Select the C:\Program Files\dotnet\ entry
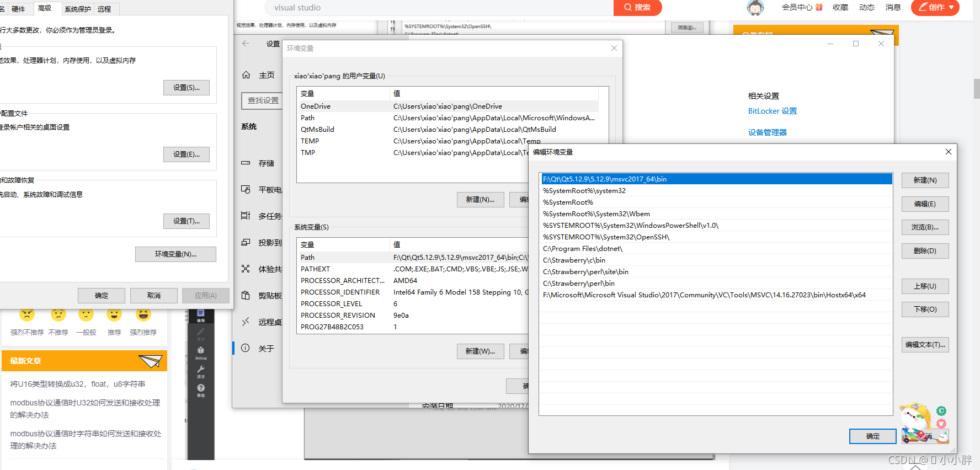This screenshot has height=470, width=980. [716, 249]
